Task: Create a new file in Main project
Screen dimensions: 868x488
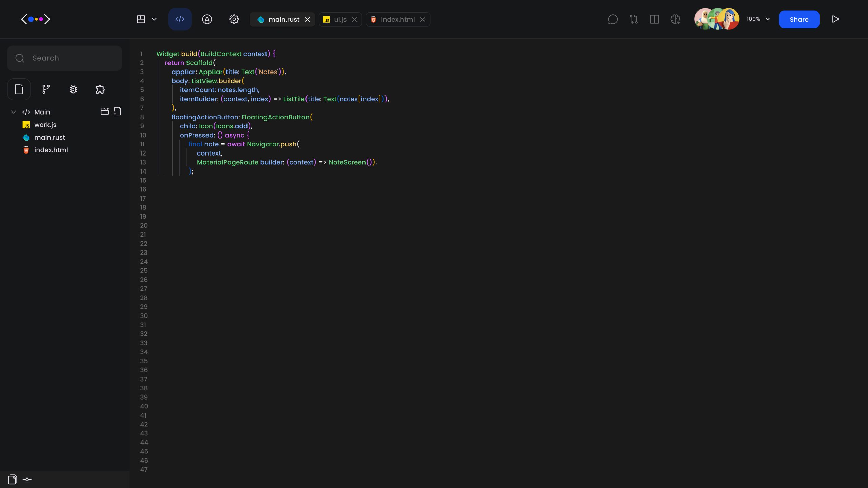Action: [117, 111]
